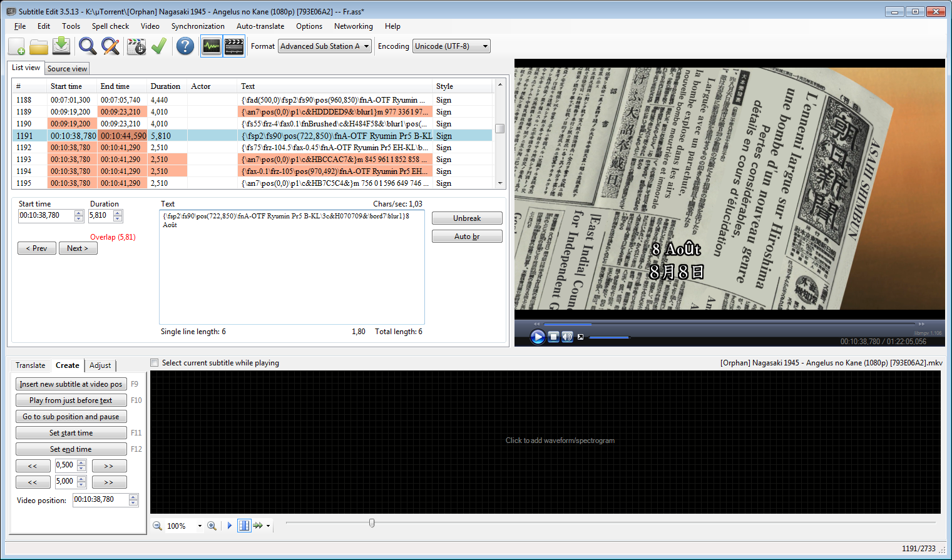The height and width of the screenshot is (560, 952).
Task: Click the Auto br button
Action: pos(467,237)
